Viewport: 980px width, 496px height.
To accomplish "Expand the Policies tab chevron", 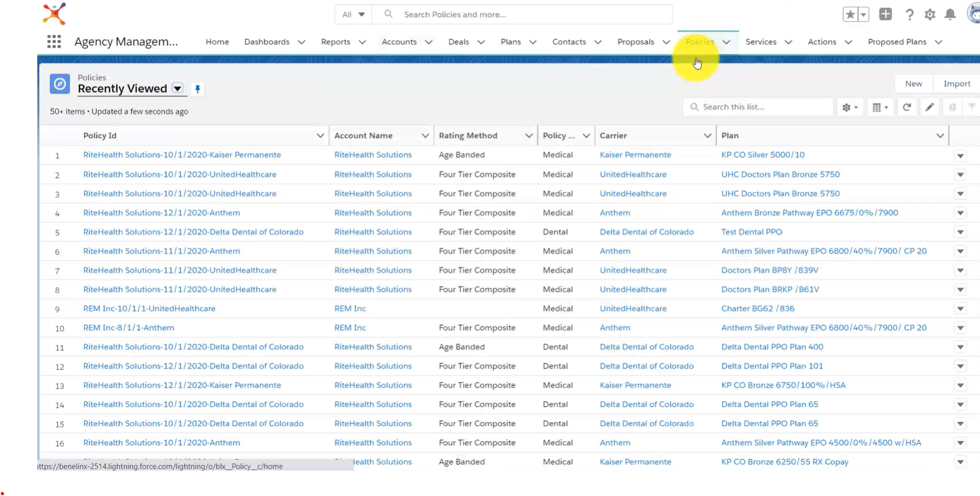I will (x=726, y=42).
